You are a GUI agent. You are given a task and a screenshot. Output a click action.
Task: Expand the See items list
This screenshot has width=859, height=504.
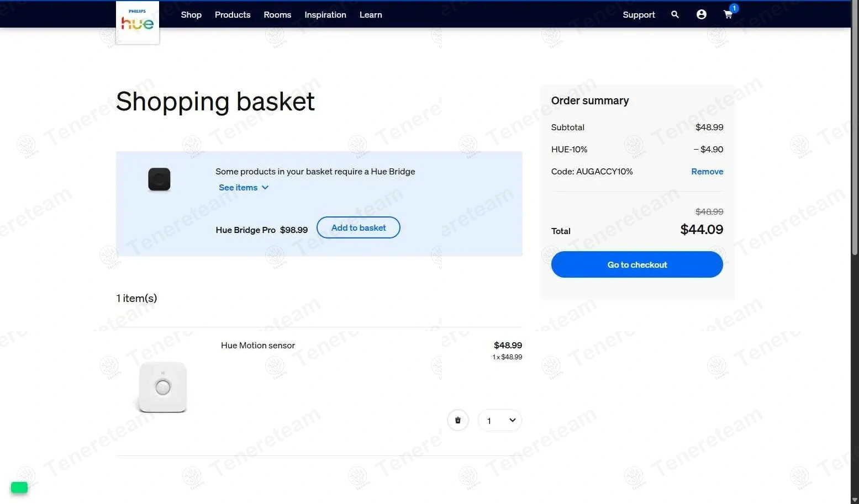click(243, 188)
